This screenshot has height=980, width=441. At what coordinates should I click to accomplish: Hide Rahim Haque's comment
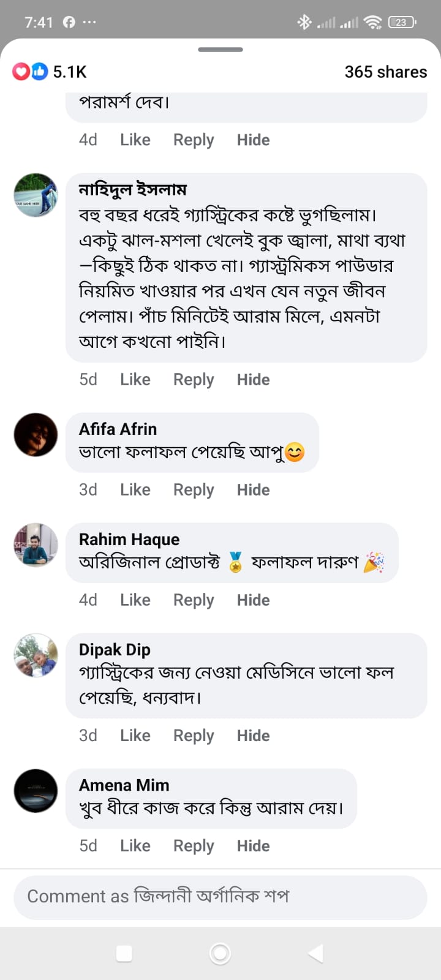pyautogui.click(x=253, y=600)
